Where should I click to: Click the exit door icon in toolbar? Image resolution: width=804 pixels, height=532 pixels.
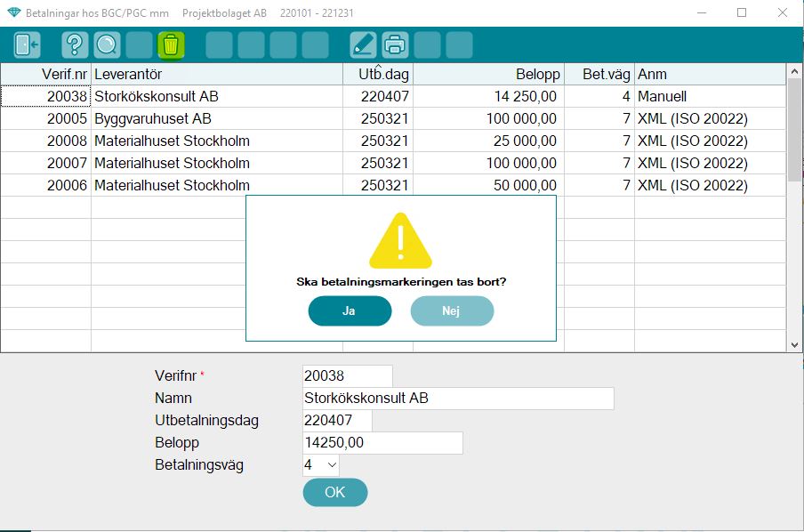point(27,45)
